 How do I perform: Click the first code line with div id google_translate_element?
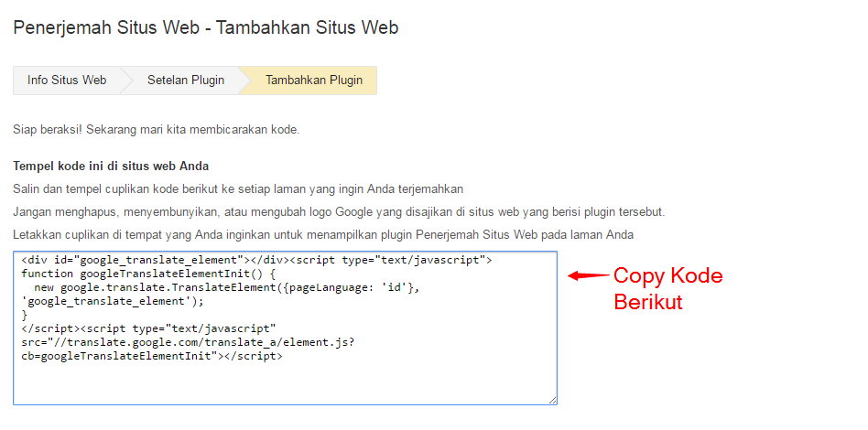pyautogui.click(x=256, y=260)
